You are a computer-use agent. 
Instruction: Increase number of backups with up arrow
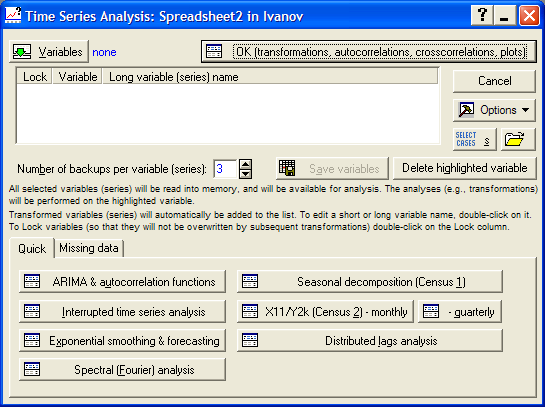click(x=246, y=164)
